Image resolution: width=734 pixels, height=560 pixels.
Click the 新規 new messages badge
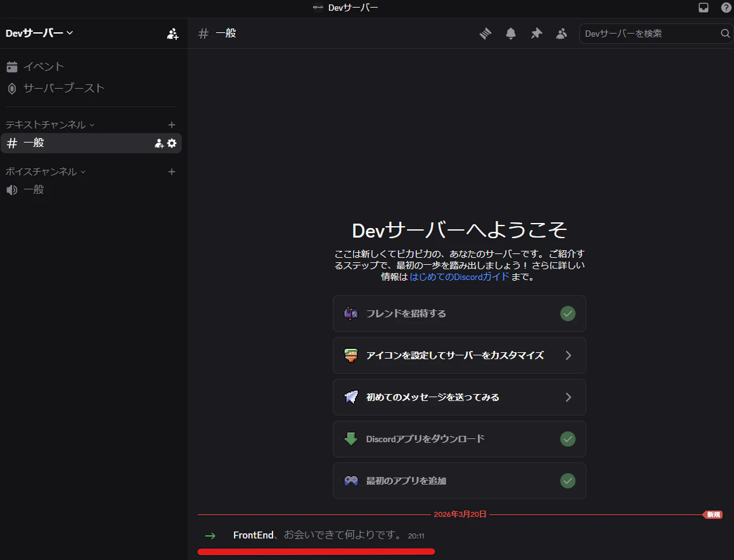(713, 514)
